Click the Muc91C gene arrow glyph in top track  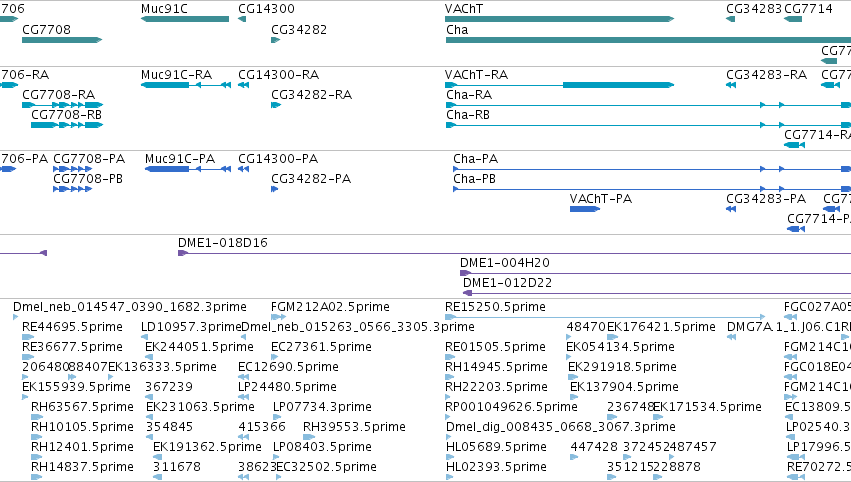(x=185, y=19)
